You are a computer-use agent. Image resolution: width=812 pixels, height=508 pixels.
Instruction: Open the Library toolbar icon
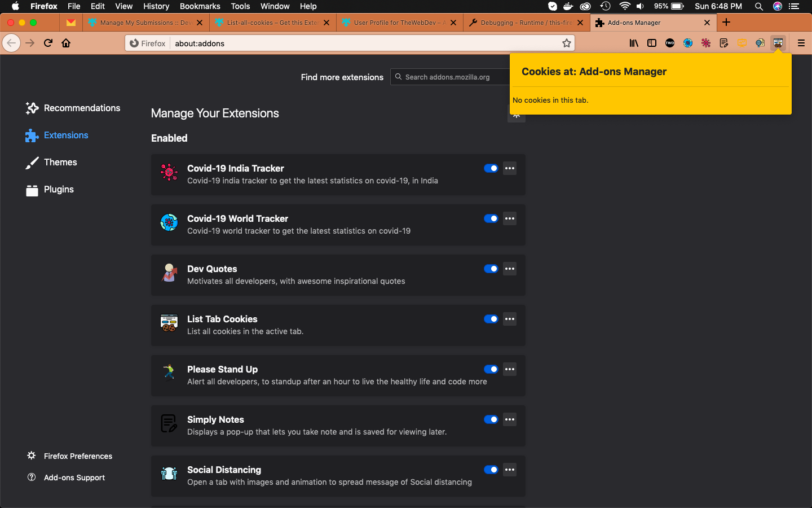(634, 43)
